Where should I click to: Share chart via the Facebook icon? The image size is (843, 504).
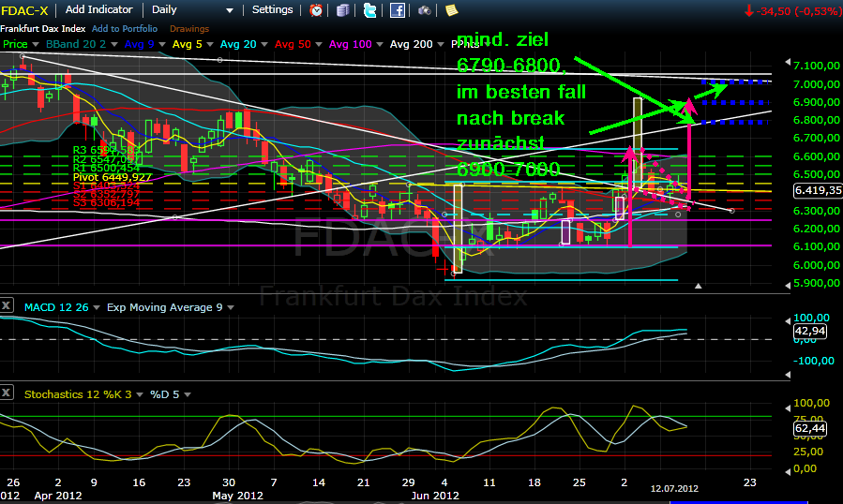click(398, 10)
